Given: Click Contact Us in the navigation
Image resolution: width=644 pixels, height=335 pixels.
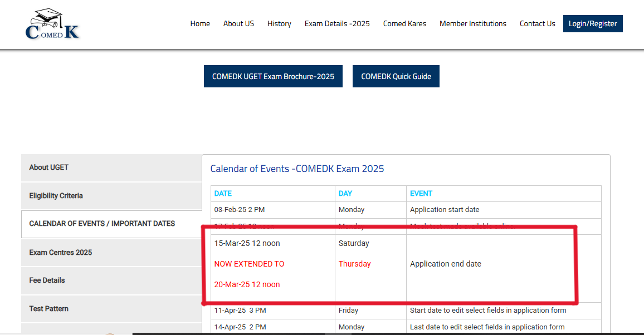Looking at the screenshot, I should click(537, 23).
